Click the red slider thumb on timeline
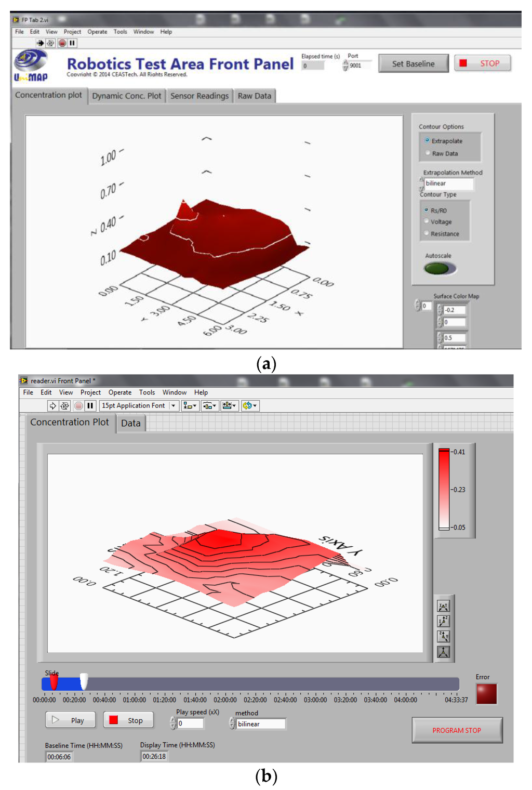 point(54,681)
